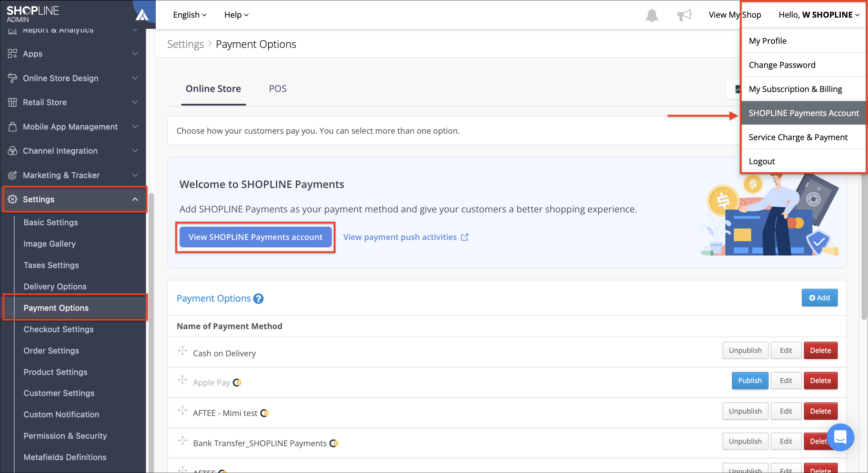Open SHOPLINE Payments Account menu entry
This screenshot has width=868, height=473.
804,113
